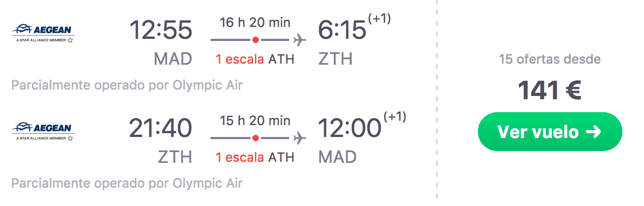This screenshot has width=644, height=206.
Task: Select the return Aegean airline logo
Action: (x=43, y=132)
